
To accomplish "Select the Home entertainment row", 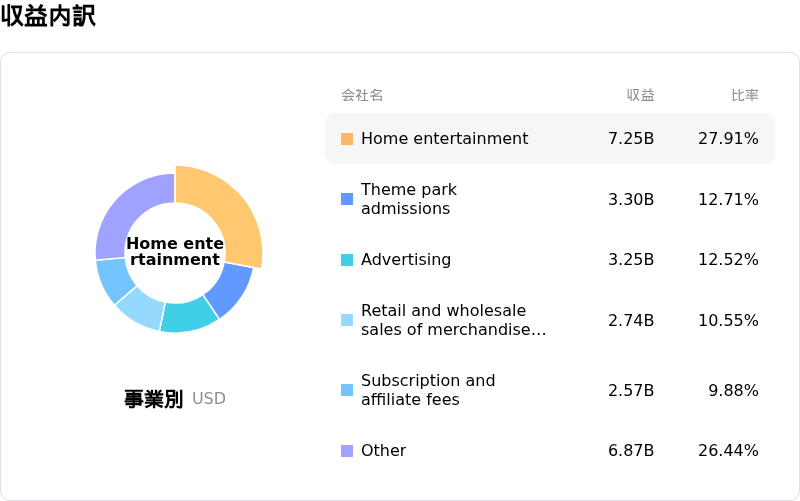I will point(550,139).
